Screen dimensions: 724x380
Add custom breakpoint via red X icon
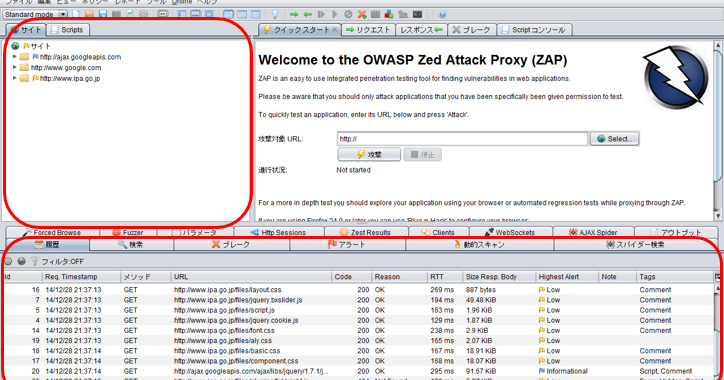click(x=362, y=14)
